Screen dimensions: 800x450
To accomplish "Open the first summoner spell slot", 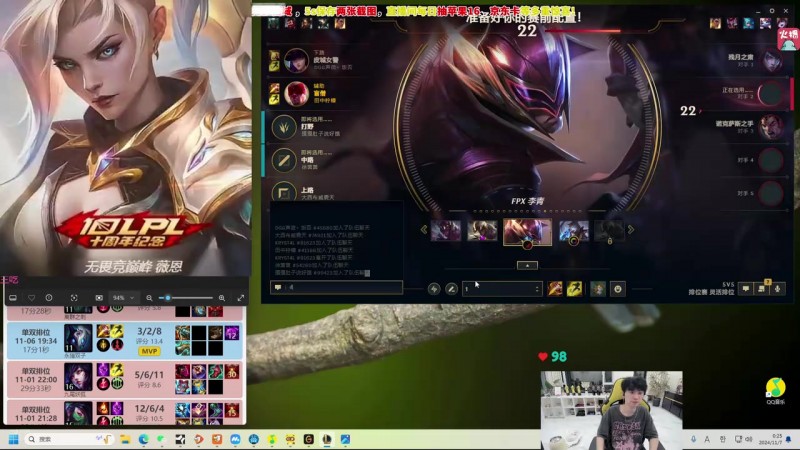I will point(555,288).
